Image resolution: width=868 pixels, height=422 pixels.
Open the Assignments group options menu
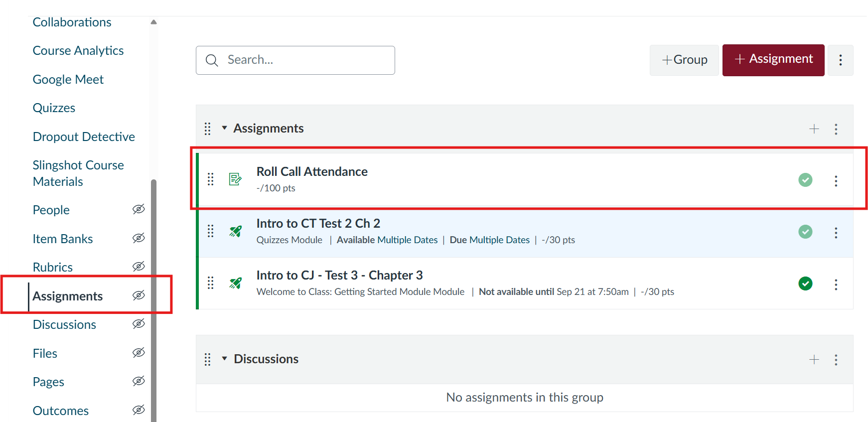[836, 130]
